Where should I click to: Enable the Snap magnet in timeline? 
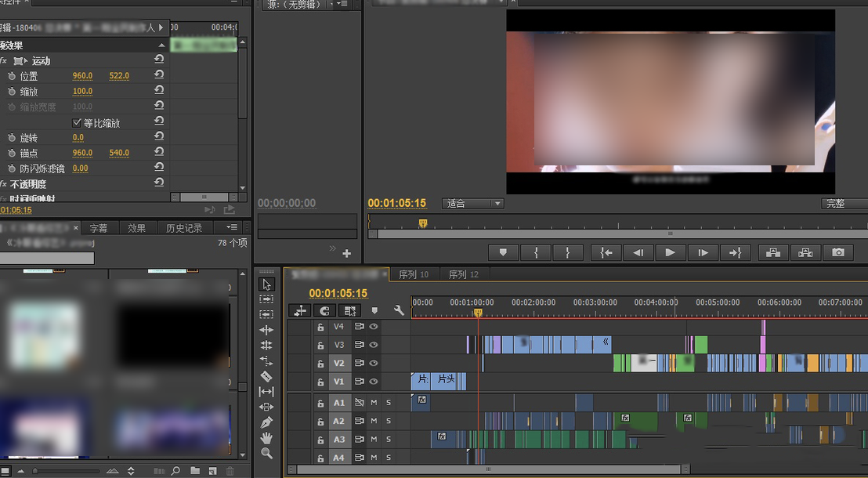pyautogui.click(x=324, y=310)
